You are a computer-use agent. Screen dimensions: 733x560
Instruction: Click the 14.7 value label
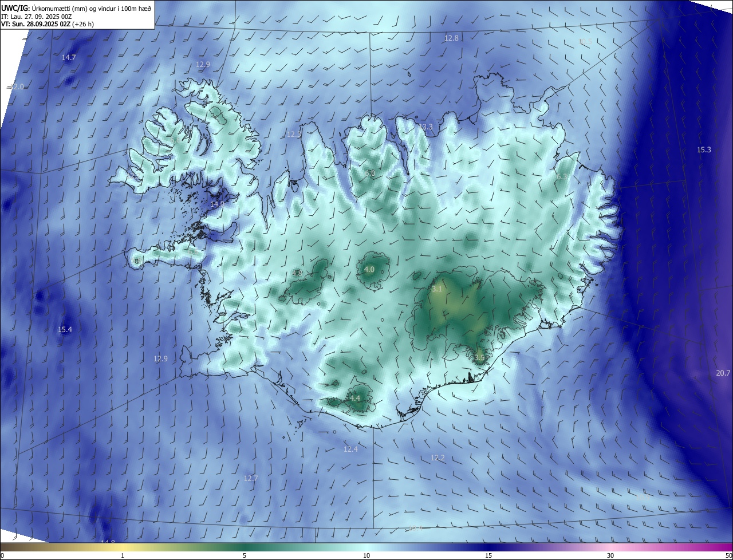click(69, 57)
